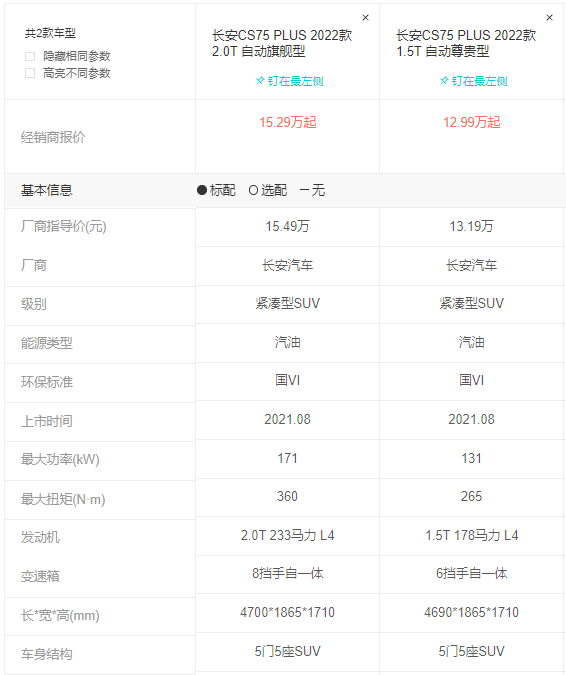Select the 1.5T 178马力 L4 engine cell

pos(472,536)
